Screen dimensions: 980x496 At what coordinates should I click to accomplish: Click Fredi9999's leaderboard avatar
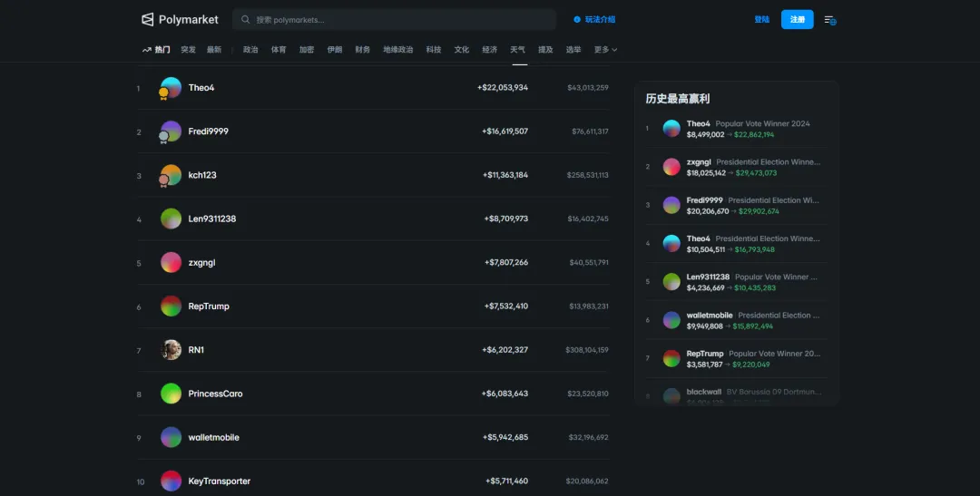[171, 131]
